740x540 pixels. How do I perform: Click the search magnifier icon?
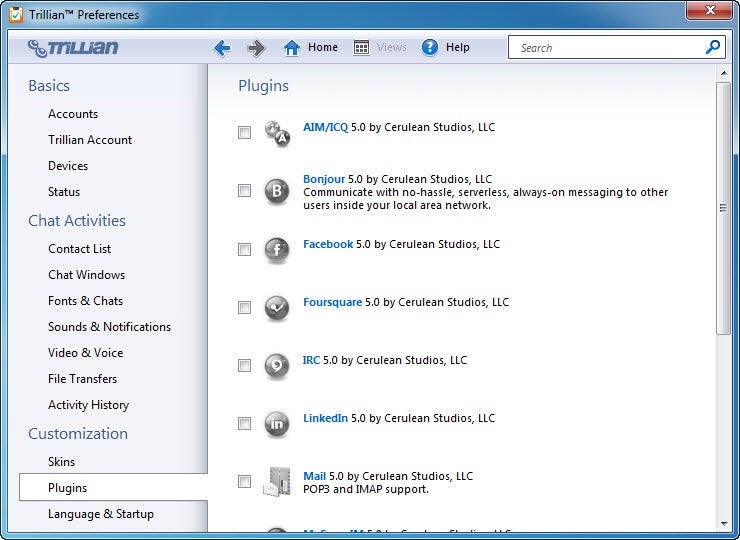(713, 47)
